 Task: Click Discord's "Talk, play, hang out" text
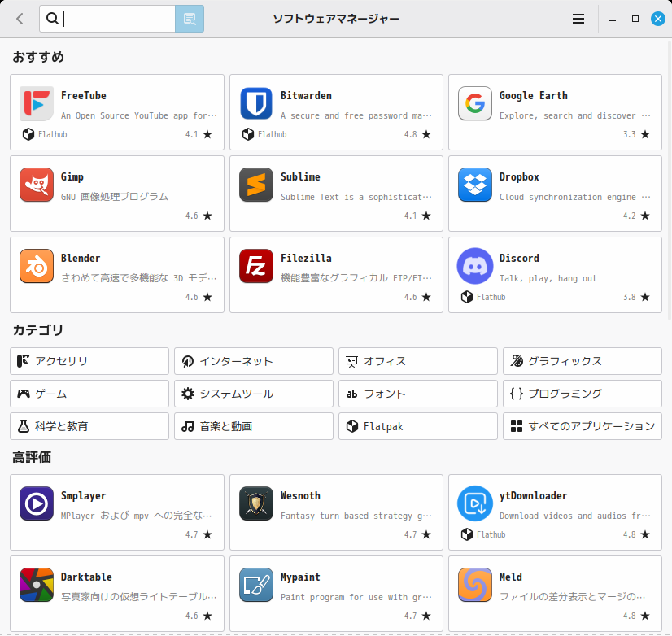click(x=548, y=279)
